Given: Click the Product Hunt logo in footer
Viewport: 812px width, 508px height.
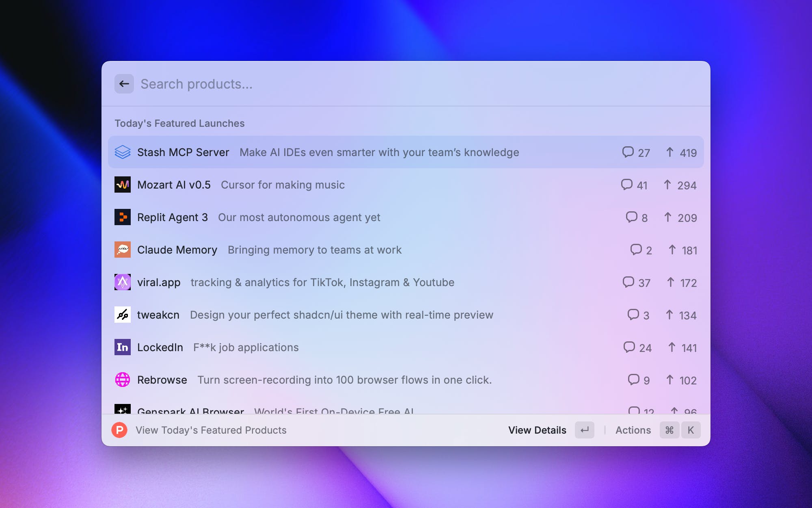Looking at the screenshot, I should [x=119, y=430].
